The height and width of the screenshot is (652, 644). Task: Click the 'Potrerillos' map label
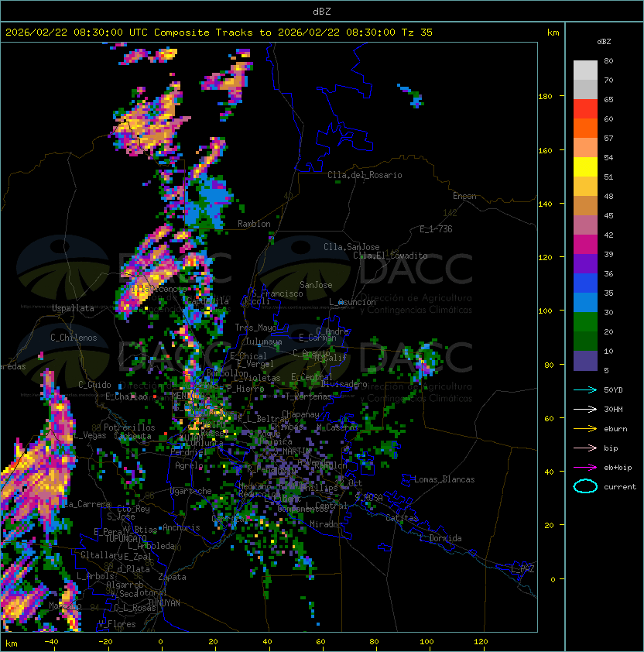coord(129,427)
